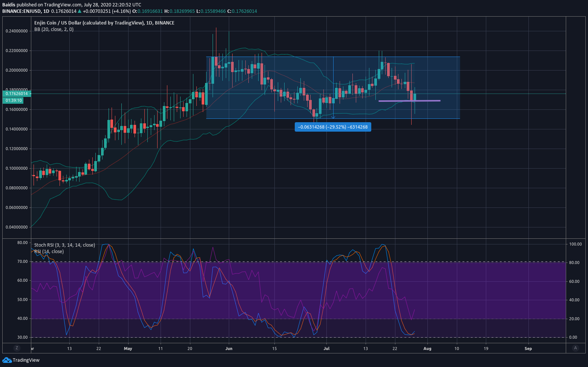The height and width of the screenshot is (367, 588).
Task: Click the 60.00 RSI left axis label
Action: click(x=23, y=280)
